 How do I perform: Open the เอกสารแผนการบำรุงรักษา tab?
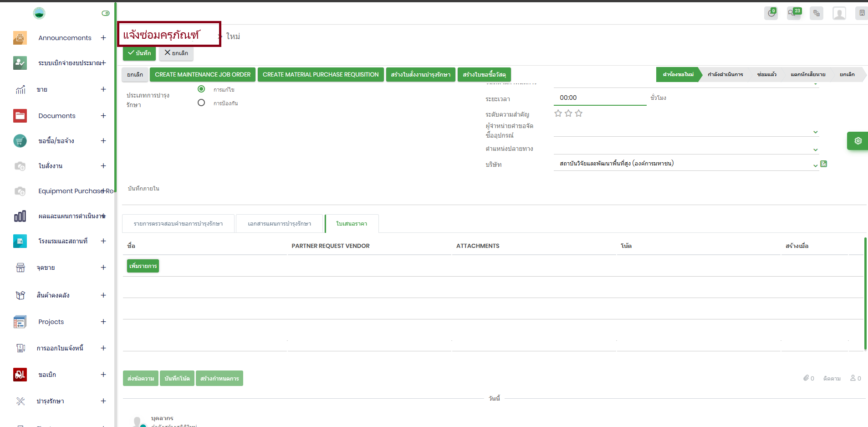(279, 224)
